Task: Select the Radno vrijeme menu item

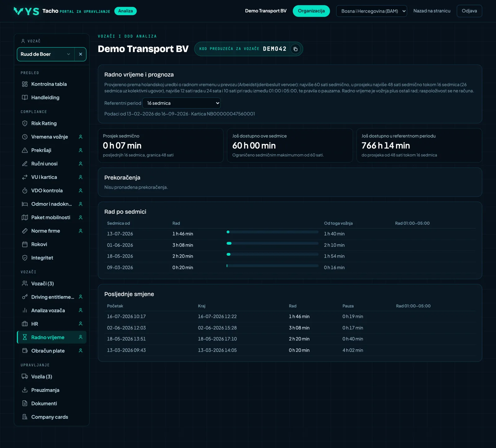Action: click(51, 337)
